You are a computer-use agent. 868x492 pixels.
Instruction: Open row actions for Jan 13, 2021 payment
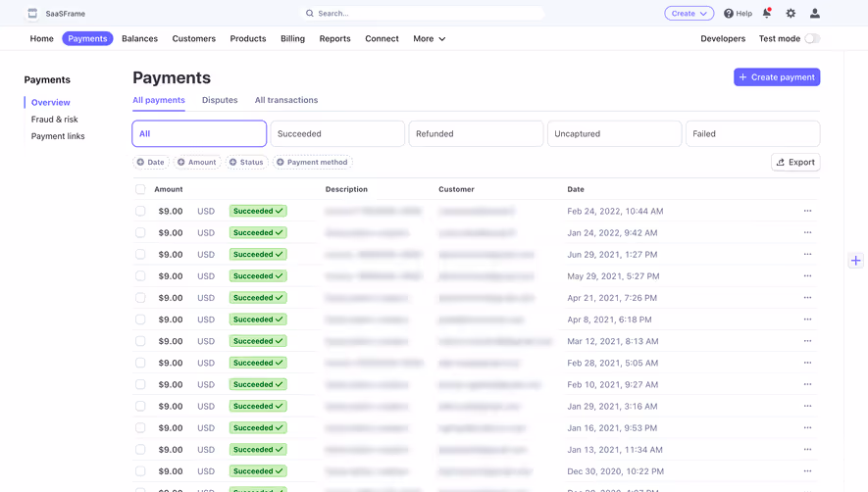pyautogui.click(x=807, y=450)
